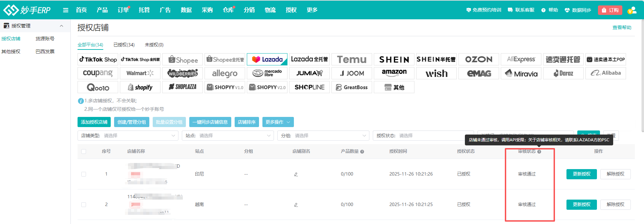
Task: Select the Wildberries platform tile
Action: [x=183, y=73]
